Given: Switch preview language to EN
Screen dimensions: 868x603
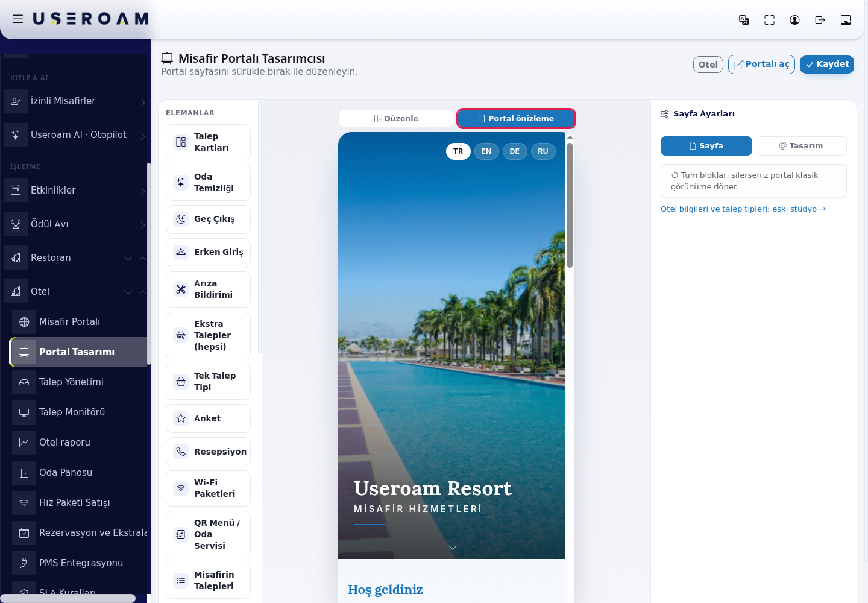Looking at the screenshot, I should (486, 151).
